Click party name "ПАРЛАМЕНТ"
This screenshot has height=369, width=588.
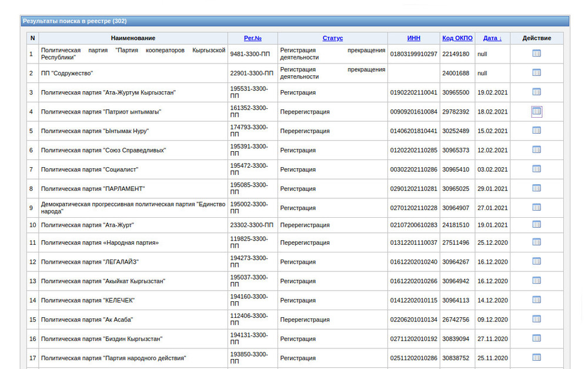(x=93, y=188)
